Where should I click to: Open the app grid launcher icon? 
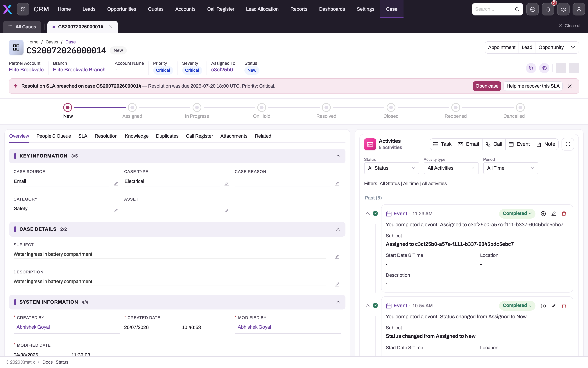click(x=23, y=9)
